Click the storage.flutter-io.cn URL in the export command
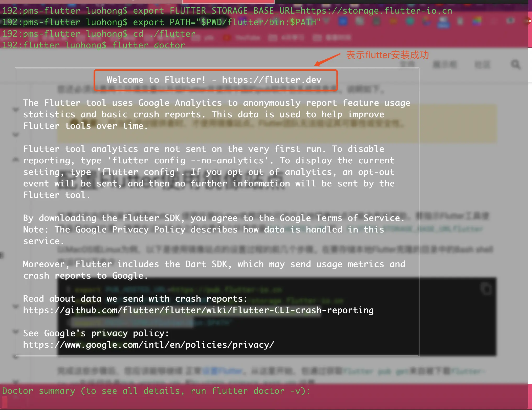 tap(376, 11)
